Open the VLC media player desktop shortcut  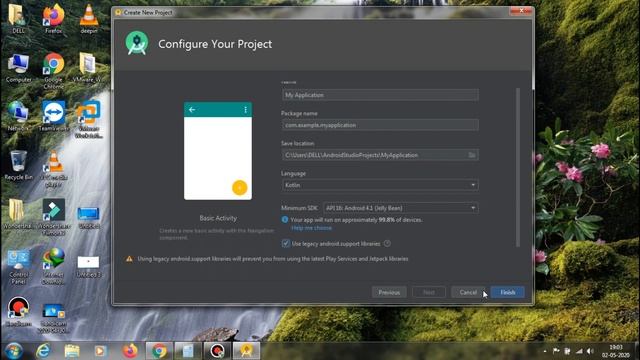(x=54, y=168)
